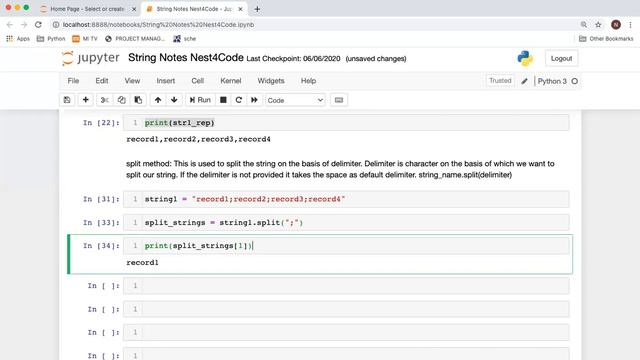Restart kernel and run all cells icon
640x360 pixels.
tap(254, 100)
